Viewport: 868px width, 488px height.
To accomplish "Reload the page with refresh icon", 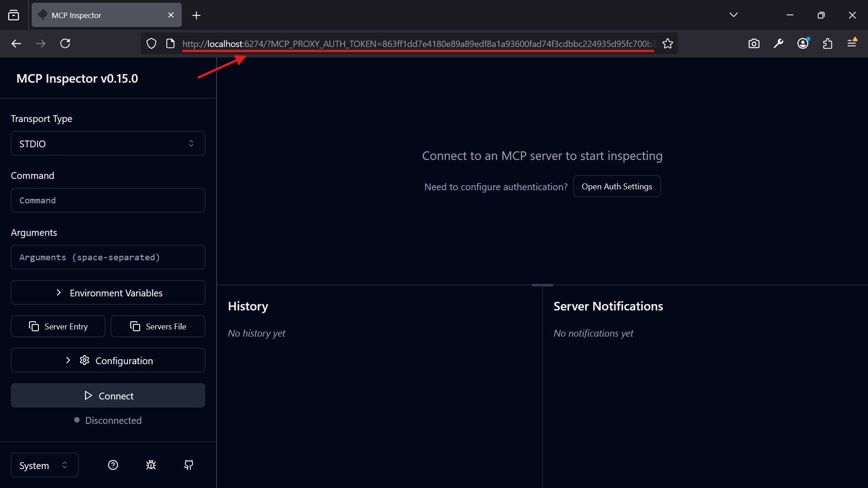I will pos(65,43).
